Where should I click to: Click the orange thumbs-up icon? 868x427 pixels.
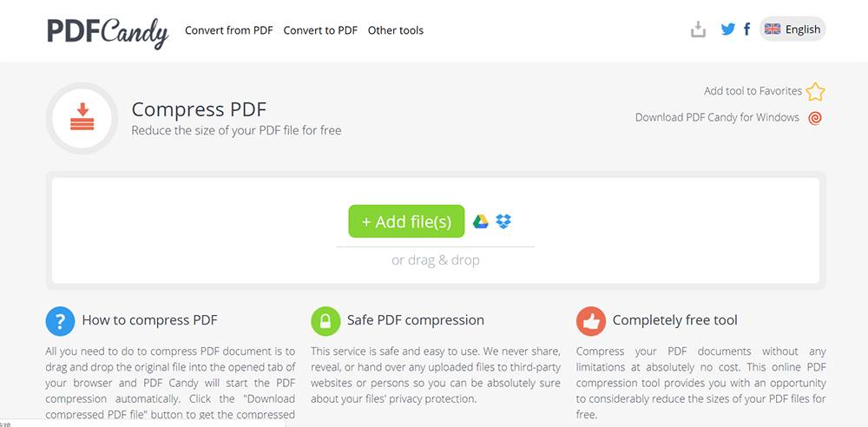point(590,321)
